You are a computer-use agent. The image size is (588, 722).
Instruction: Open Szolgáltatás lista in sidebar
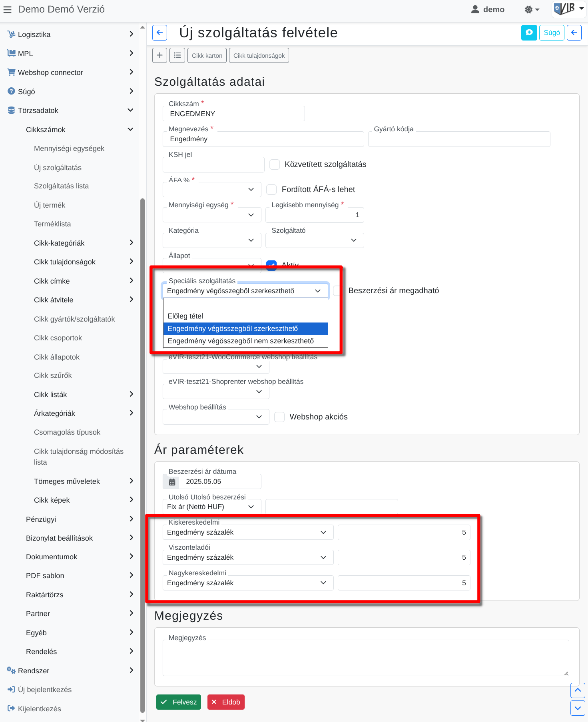coord(61,186)
